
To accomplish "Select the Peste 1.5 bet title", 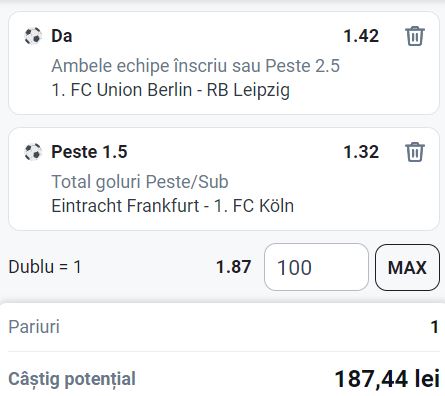I will click(x=89, y=152).
